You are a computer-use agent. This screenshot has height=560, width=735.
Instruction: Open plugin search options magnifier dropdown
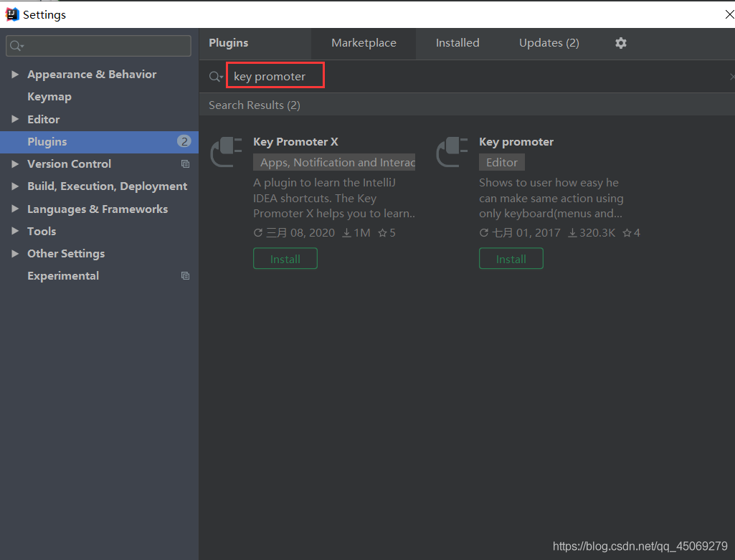coord(216,77)
